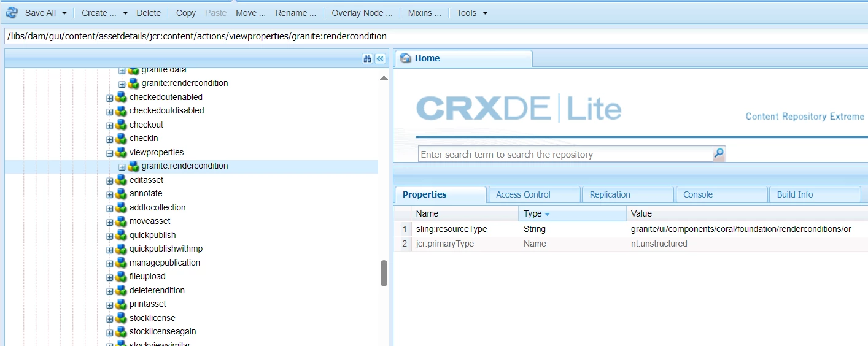
Task: Open the Tools dropdown menu
Action: (x=471, y=13)
